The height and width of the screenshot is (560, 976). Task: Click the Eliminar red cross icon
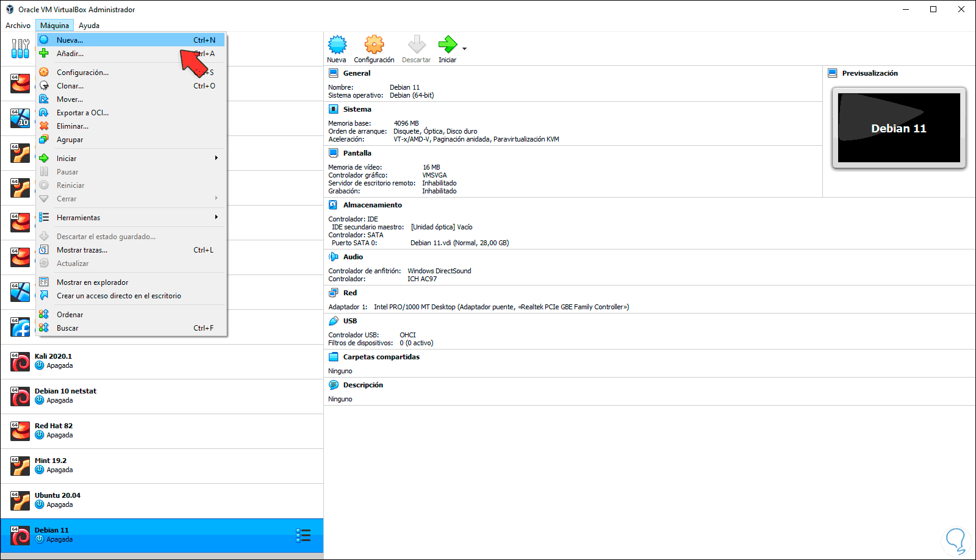44,126
